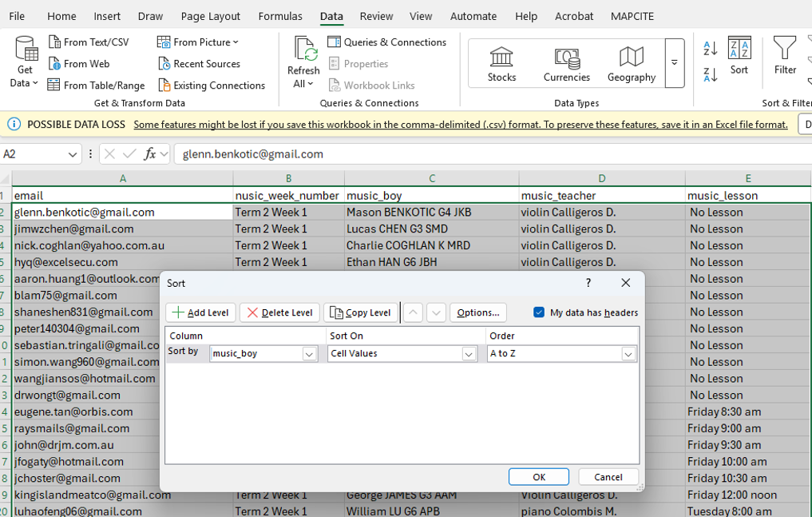
Task: Click the info icon in data loss bar
Action: pos(14,125)
